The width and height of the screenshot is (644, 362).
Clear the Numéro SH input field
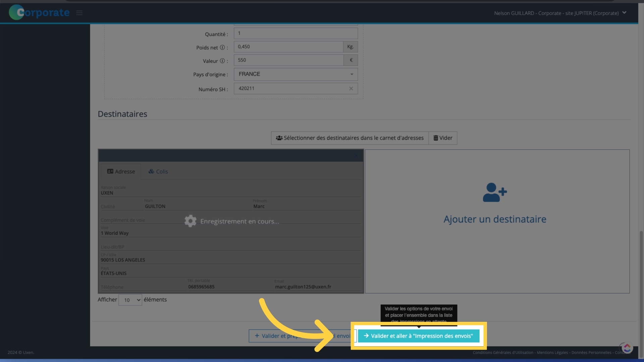352,88
